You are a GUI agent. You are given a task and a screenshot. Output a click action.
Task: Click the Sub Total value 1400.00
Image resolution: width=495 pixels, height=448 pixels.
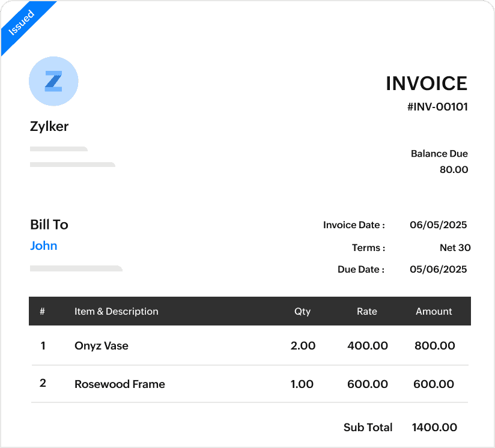pos(434,428)
